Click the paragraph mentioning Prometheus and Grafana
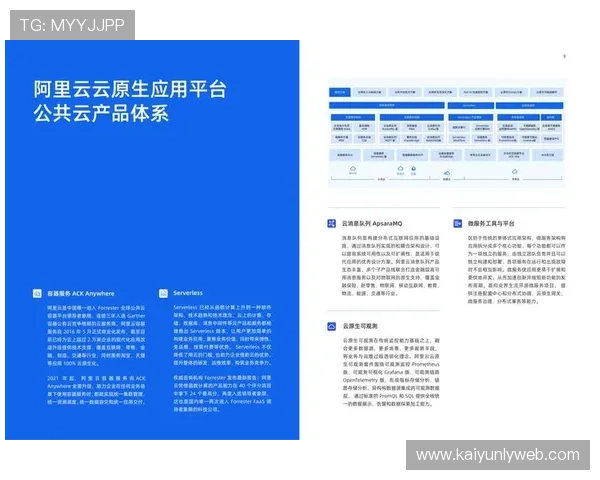This screenshot has width=600, height=480. tap(391, 372)
